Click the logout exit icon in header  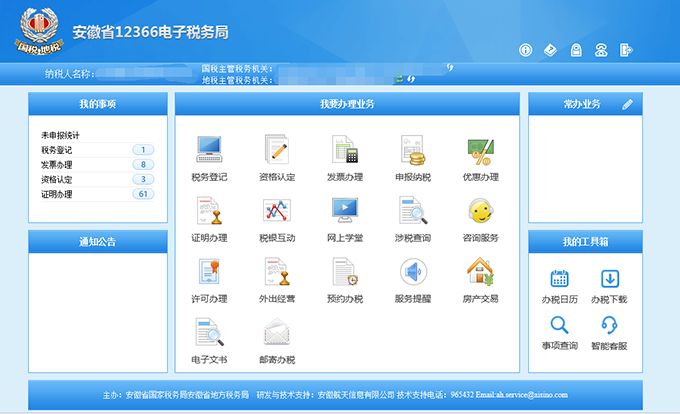click(626, 50)
